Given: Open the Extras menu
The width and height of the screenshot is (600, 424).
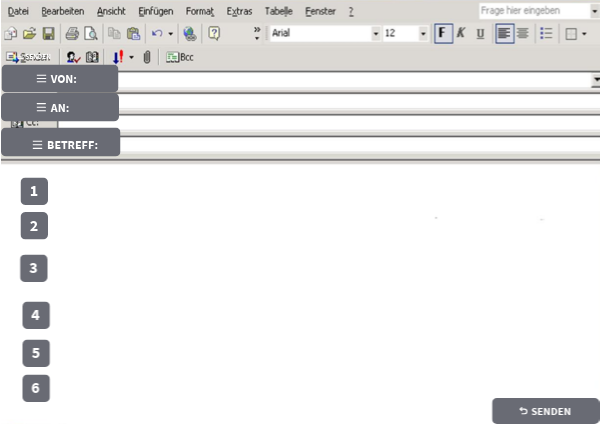Looking at the screenshot, I should 239,10.
